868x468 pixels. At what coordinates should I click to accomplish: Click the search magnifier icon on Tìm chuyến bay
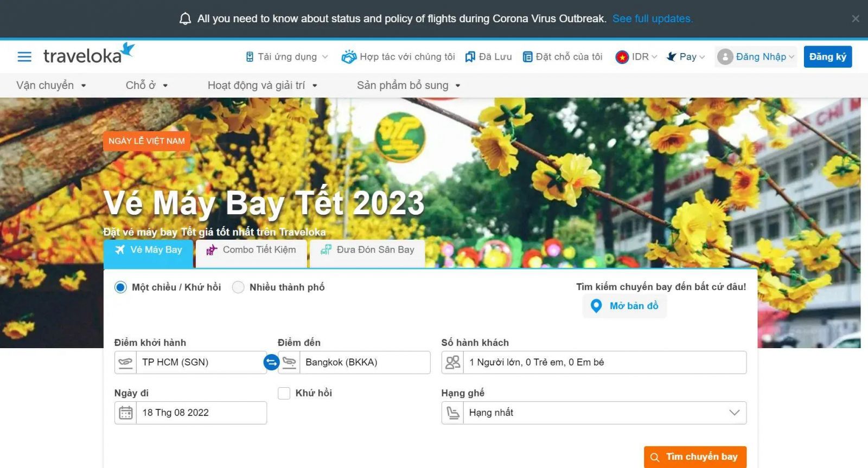pyautogui.click(x=655, y=457)
